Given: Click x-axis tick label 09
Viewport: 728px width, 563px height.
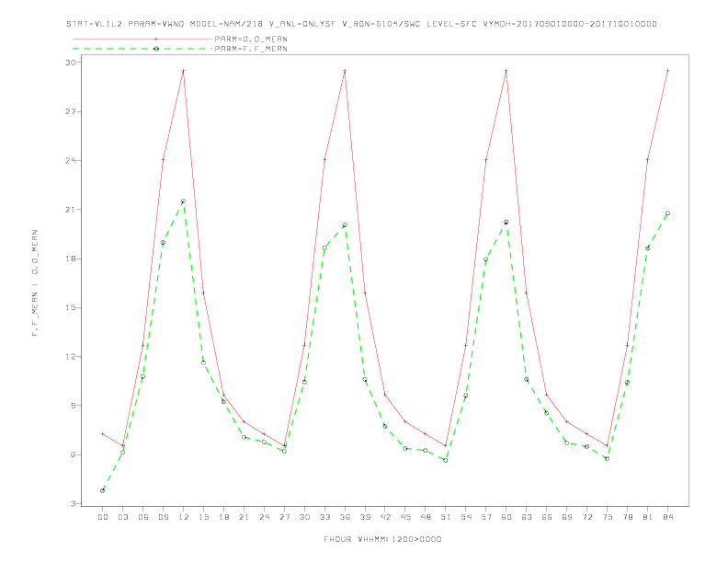Looking at the screenshot, I should tap(163, 517).
